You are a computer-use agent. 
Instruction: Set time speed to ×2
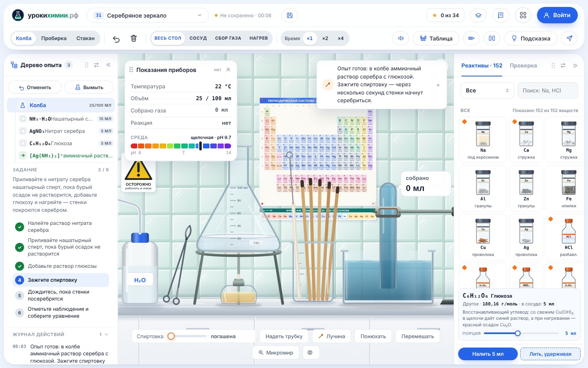click(x=325, y=38)
